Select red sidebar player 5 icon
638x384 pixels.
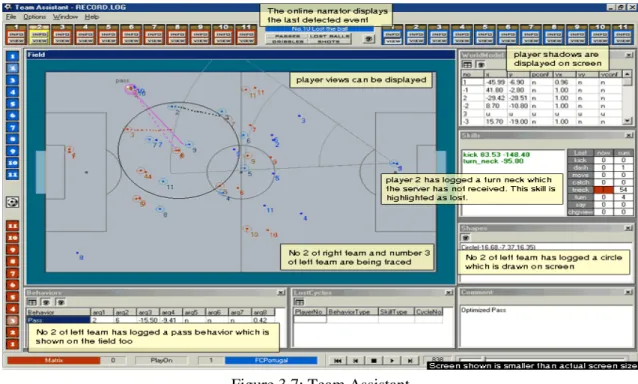coord(12,297)
